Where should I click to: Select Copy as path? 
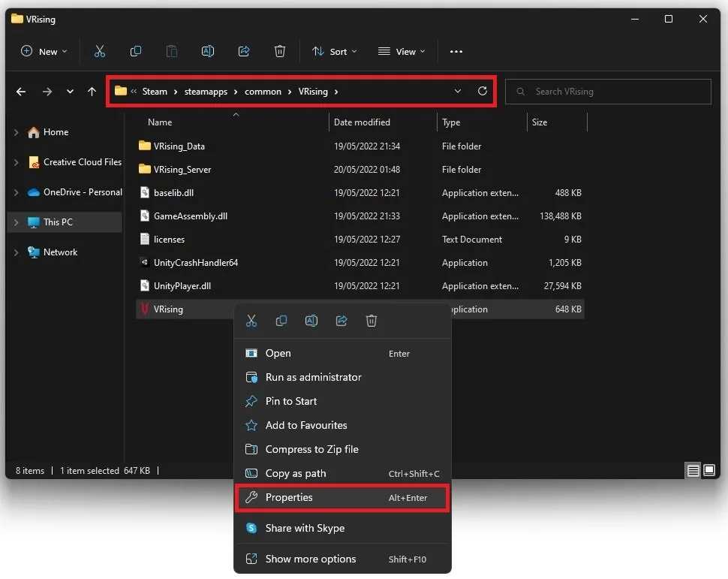(x=342, y=474)
